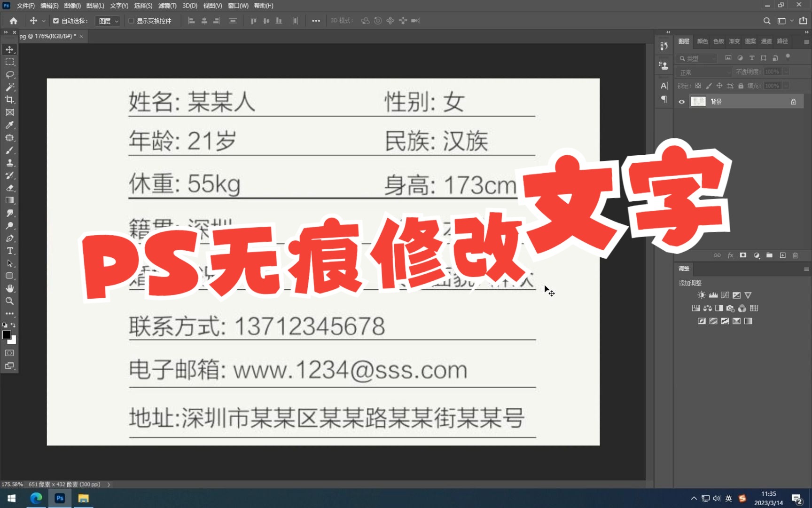
Task: Open Adjustments panel flyout menu
Action: (x=806, y=269)
